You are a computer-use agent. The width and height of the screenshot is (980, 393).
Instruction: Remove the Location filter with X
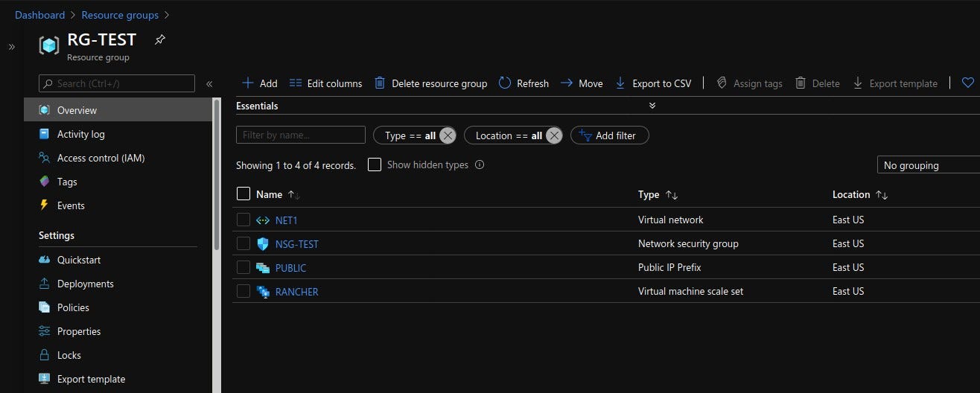554,135
